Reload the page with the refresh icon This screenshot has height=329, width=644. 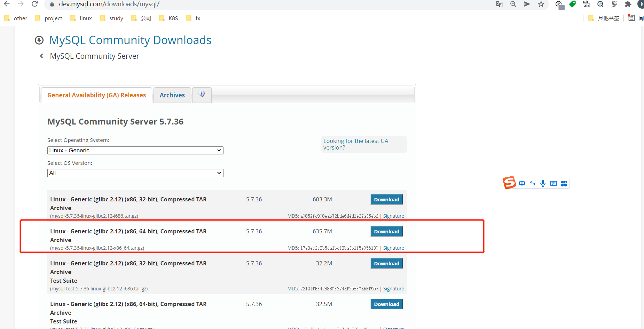click(34, 4)
